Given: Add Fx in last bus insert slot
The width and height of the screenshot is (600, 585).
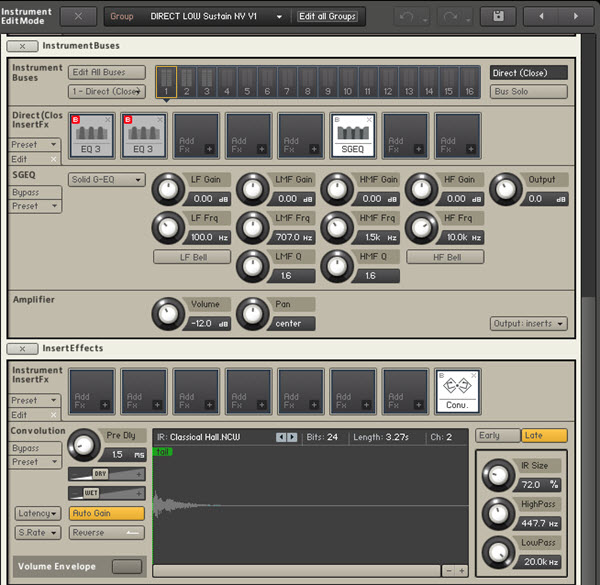Looking at the screenshot, I should (x=458, y=136).
